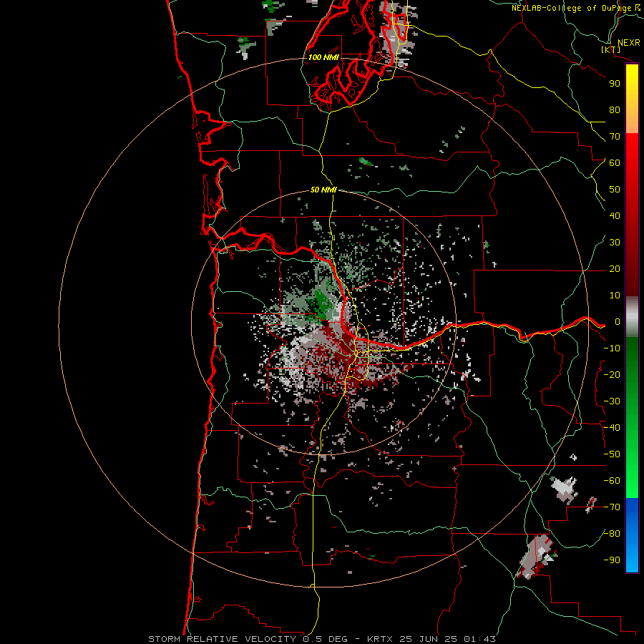Click the -80 value on velocity scale

(612, 534)
